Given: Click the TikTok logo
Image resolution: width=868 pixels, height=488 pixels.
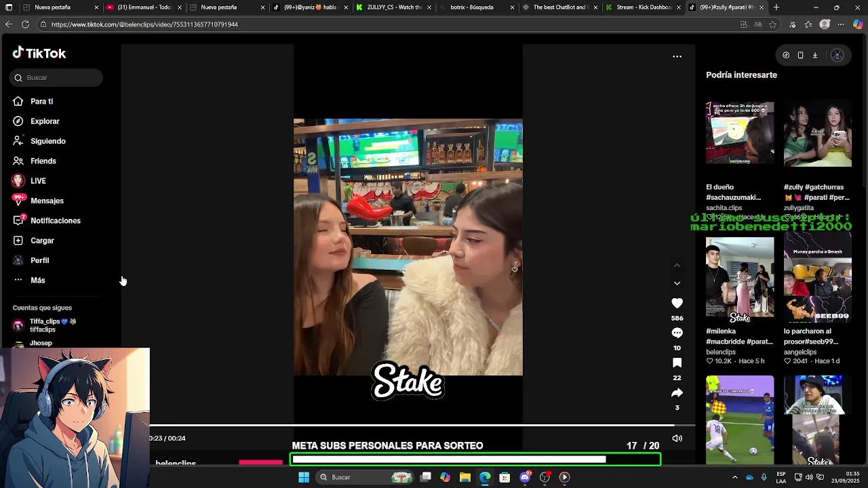Looking at the screenshot, I should coord(39,54).
